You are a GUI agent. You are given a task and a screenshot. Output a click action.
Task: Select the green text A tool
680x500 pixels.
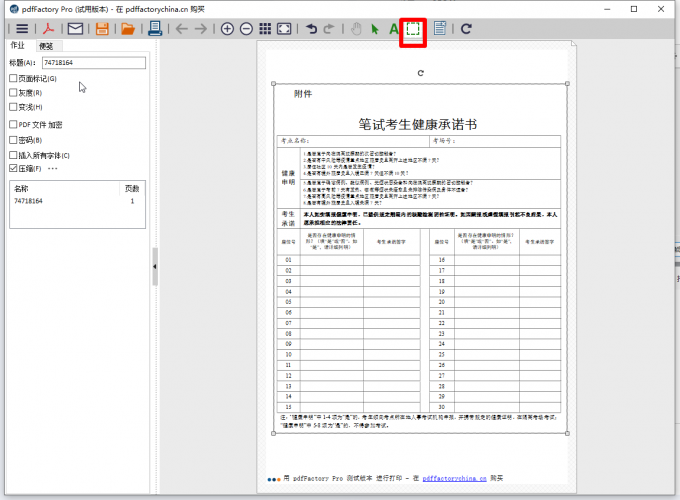393,29
